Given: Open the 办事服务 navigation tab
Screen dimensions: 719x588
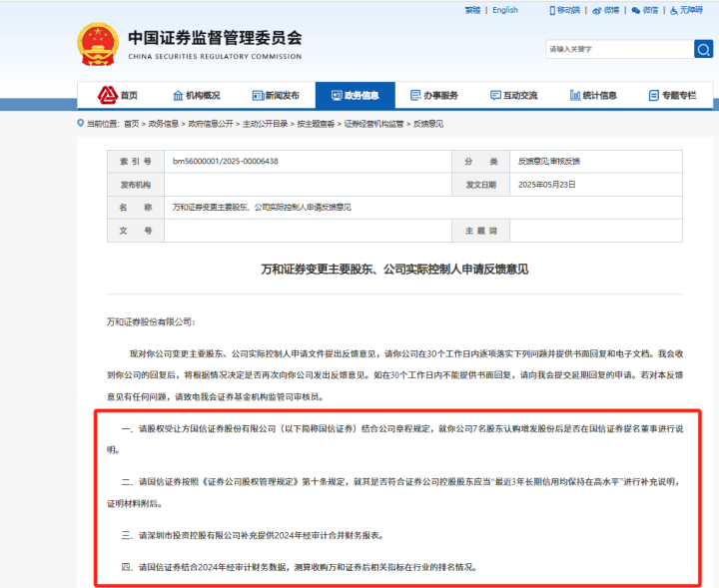Looking at the screenshot, I should (x=434, y=95).
